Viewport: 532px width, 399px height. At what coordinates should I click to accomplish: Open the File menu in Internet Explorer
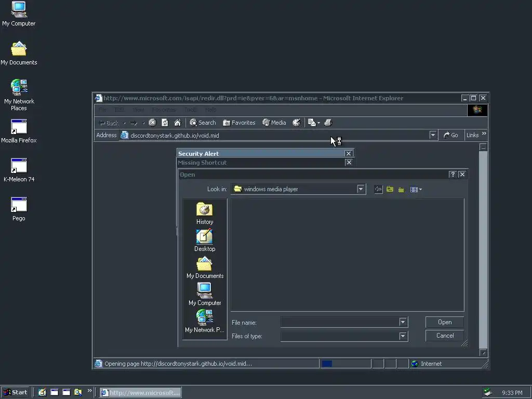click(x=102, y=110)
